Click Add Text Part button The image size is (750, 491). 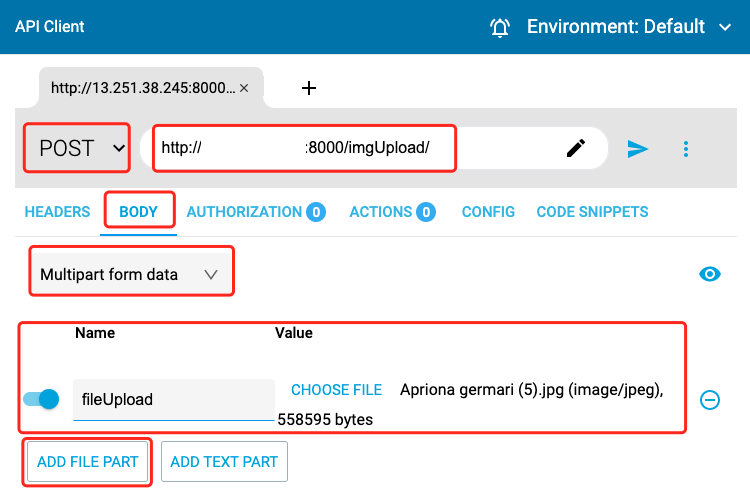coord(224,462)
